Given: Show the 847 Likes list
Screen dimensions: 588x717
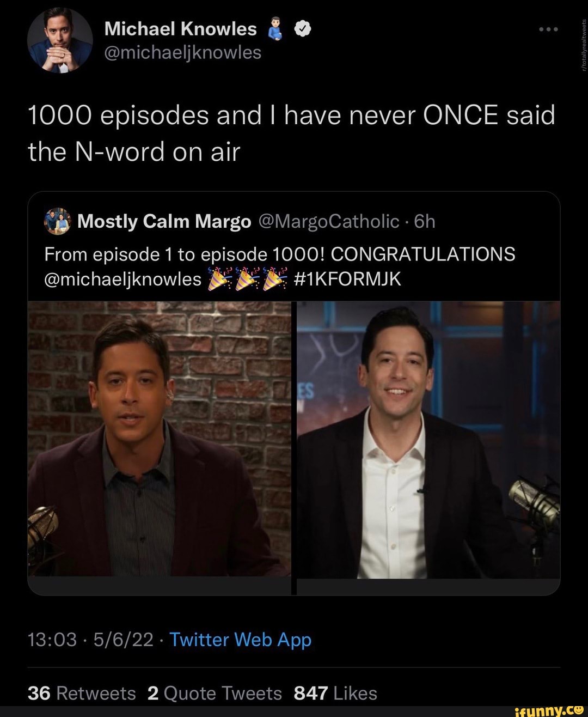Looking at the screenshot, I should [335, 693].
